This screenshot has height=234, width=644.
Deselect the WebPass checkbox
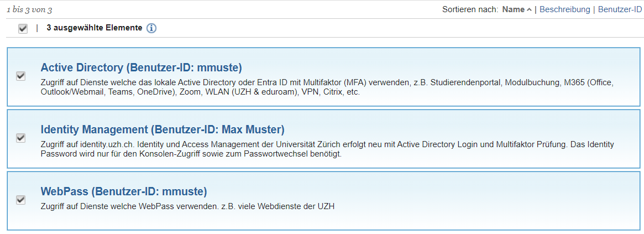pos(21,200)
